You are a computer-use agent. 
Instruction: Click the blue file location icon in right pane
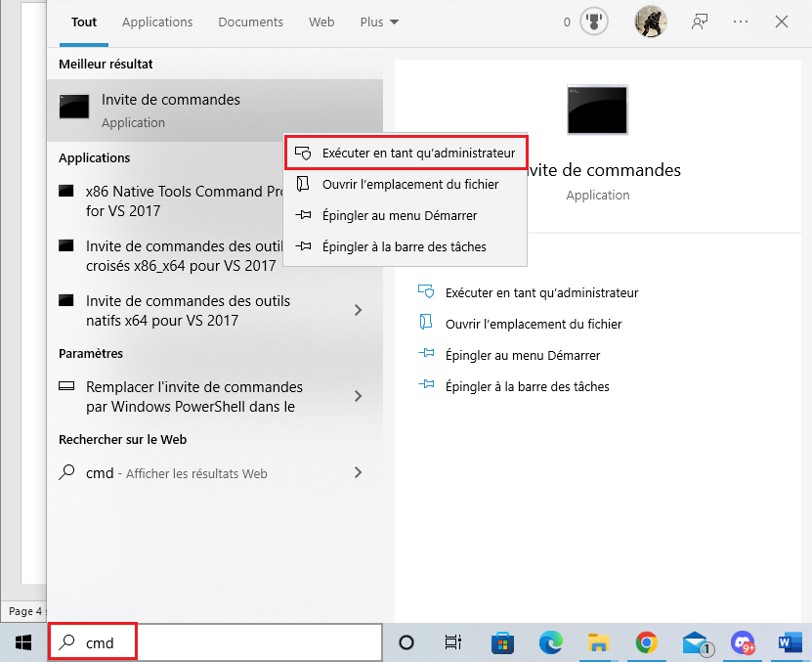click(426, 322)
